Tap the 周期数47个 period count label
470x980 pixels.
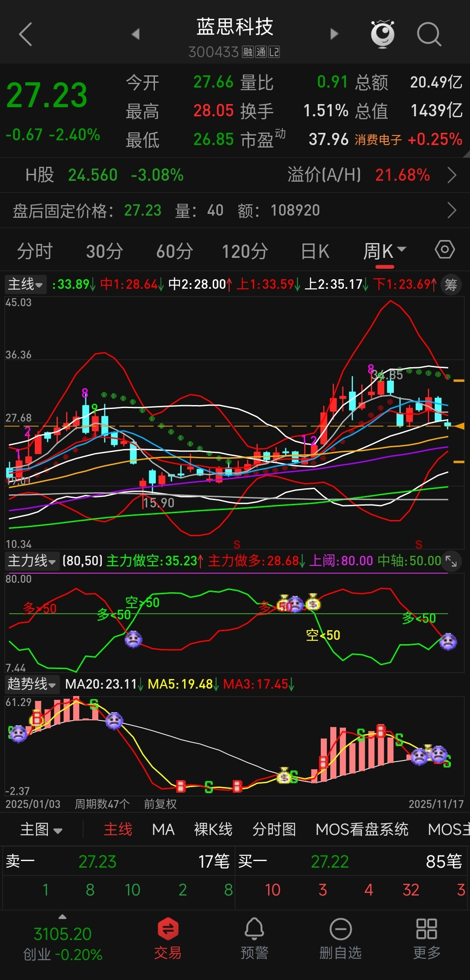[102, 804]
